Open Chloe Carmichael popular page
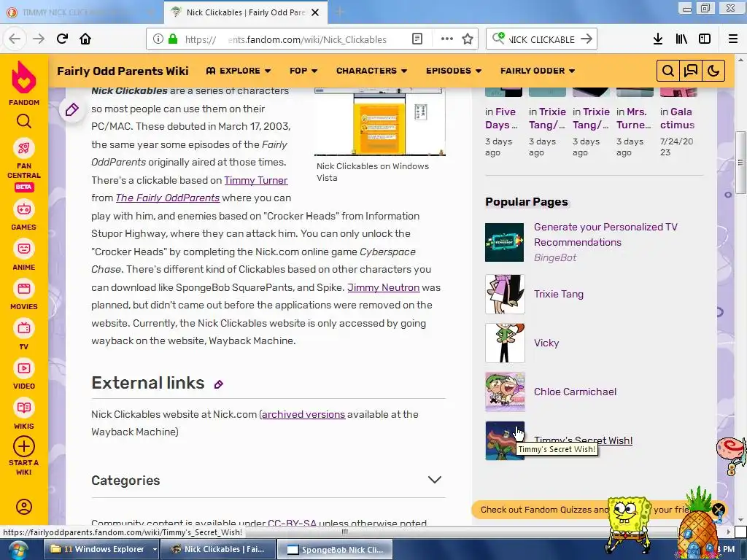747x560 pixels. [x=575, y=392]
